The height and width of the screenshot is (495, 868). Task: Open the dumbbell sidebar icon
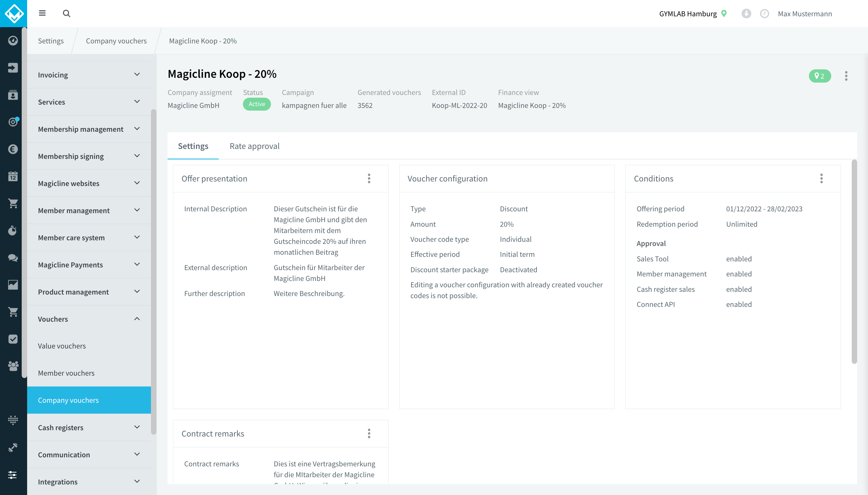13,447
